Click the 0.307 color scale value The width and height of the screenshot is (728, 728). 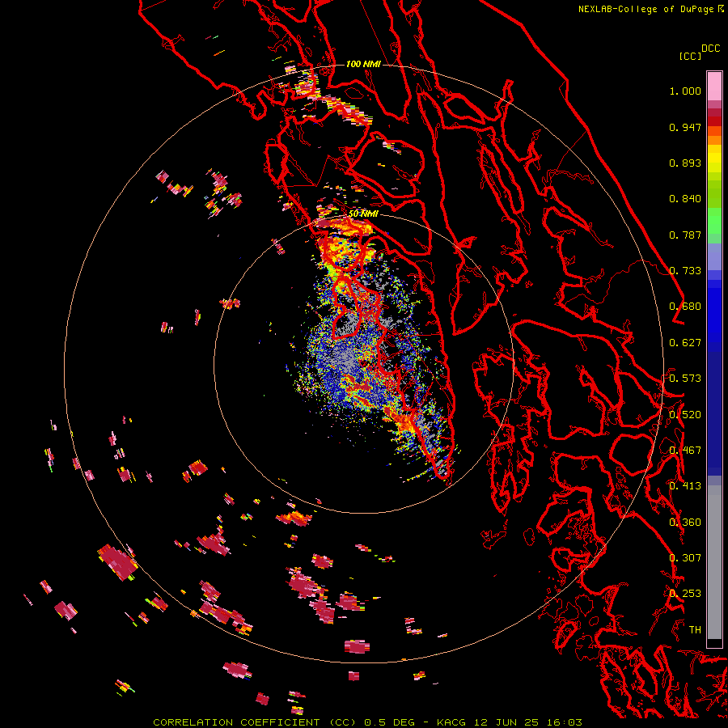coord(685,558)
